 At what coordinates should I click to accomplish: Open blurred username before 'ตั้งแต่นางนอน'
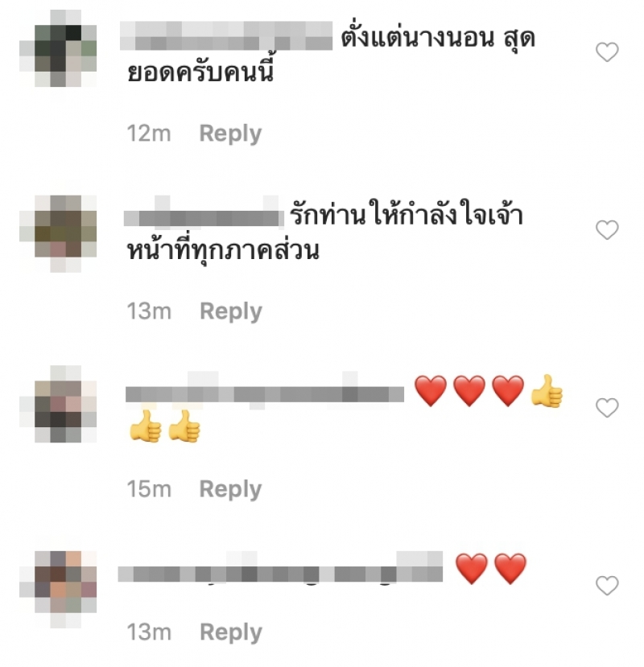click(x=226, y=35)
